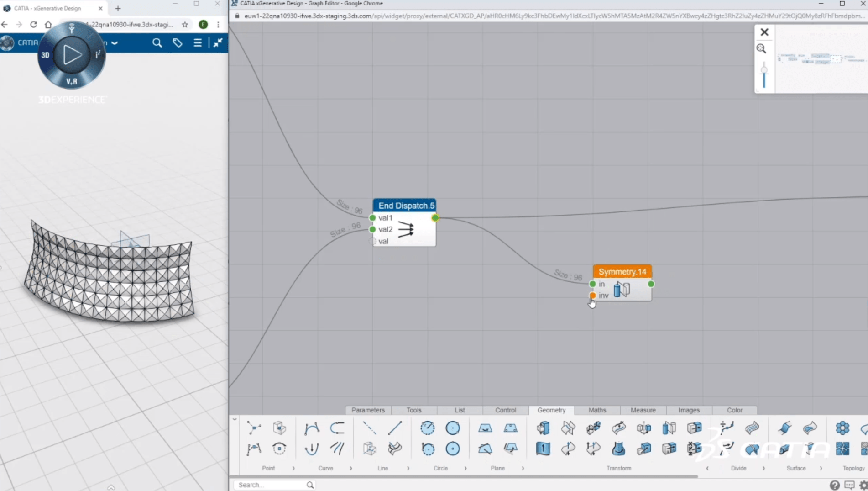Open the chat feedback bubble icon
Image resolution: width=868 pixels, height=491 pixels.
click(x=849, y=485)
